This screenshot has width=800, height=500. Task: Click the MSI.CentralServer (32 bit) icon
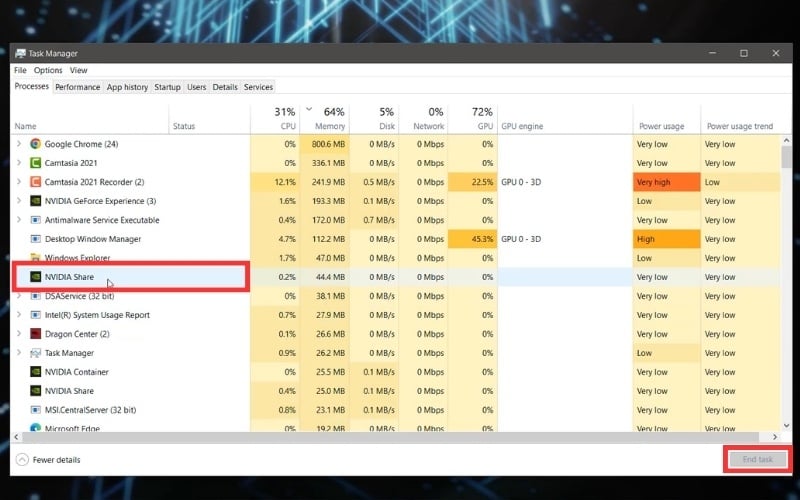tap(35, 410)
